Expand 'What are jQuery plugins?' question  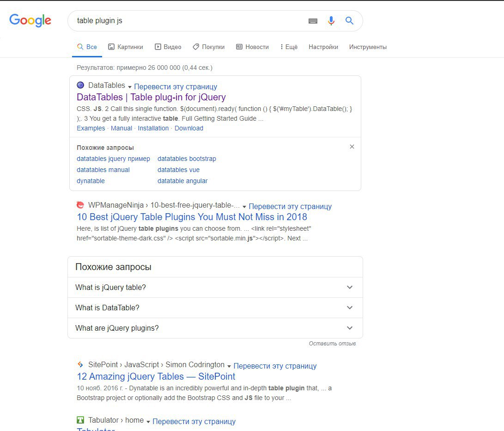[215, 328]
